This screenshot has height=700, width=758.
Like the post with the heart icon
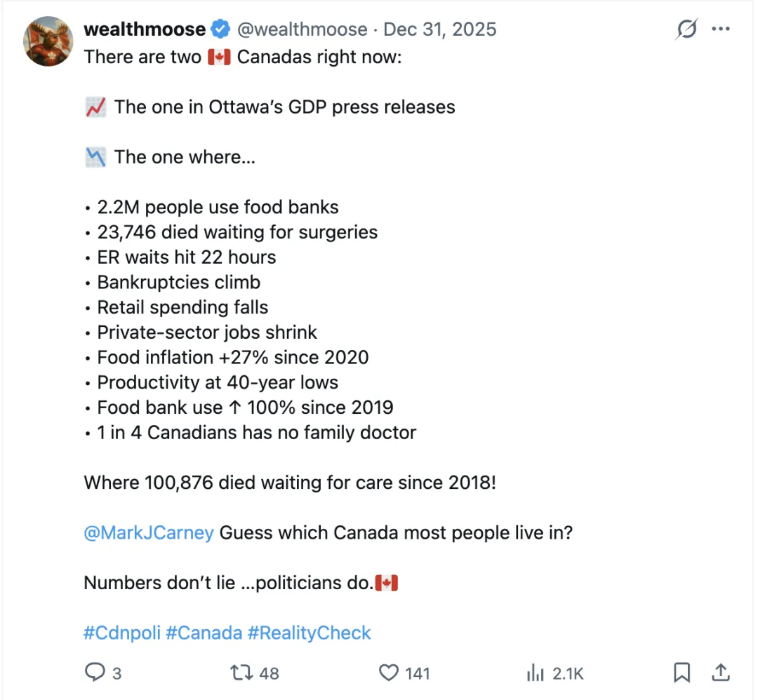tap(388, 673)
